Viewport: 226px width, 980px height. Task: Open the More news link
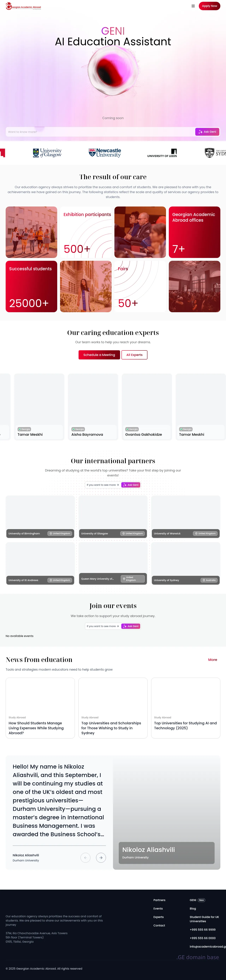(x=213, y=660)
